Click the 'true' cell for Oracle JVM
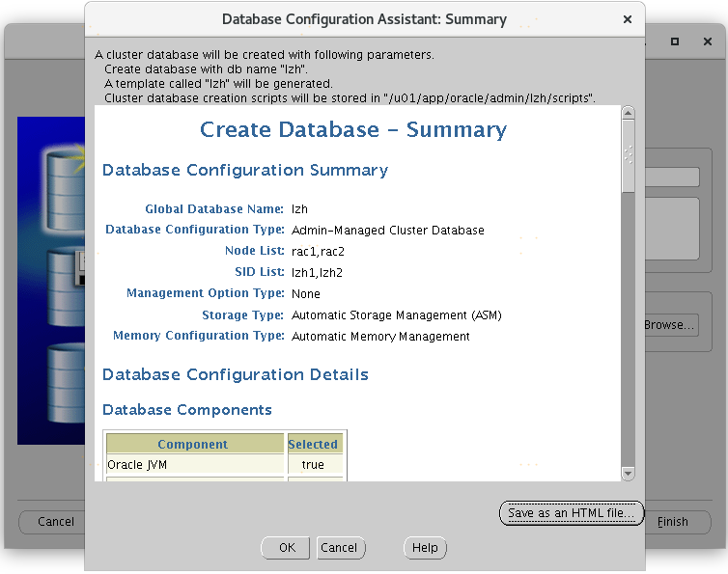The height and width of the screenshot is (574, 728). pos(313,464)
